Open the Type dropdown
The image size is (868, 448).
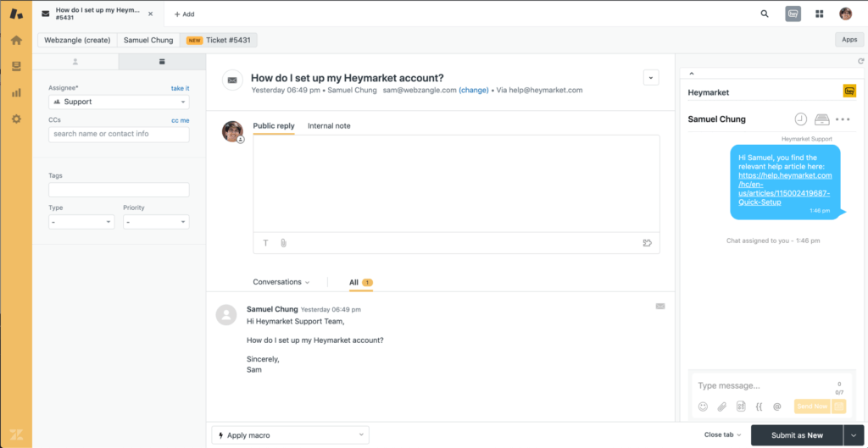pyautogui.click(x=81, y=222)
